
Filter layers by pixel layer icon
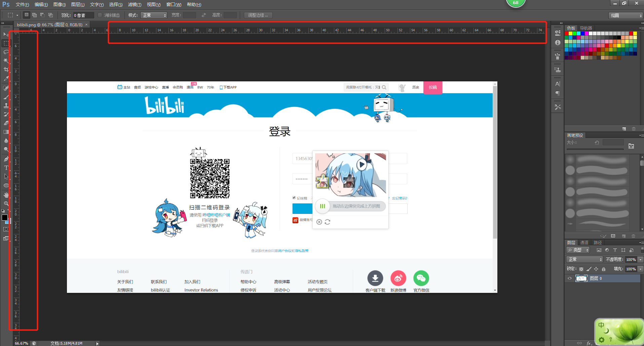(599, 250)
